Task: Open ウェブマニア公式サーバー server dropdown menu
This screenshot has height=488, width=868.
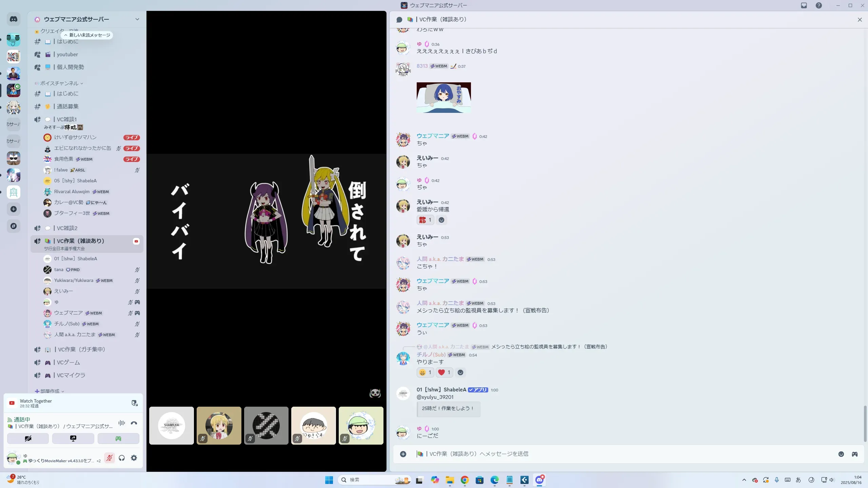Action: [137, 19]
